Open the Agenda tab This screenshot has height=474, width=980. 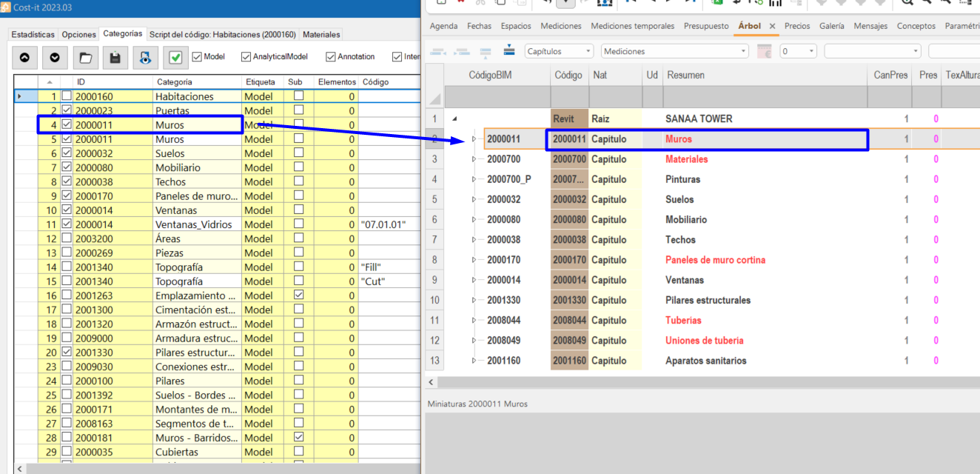pos(443,26)
